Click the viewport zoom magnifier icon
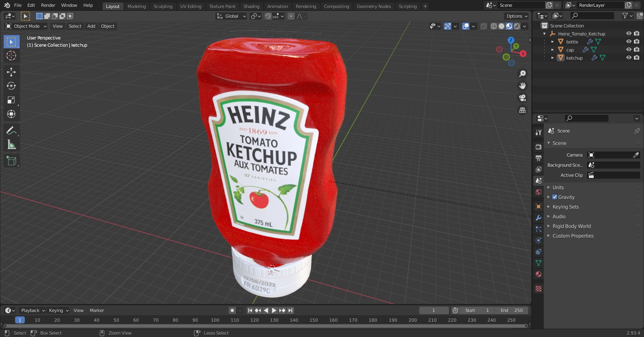Viewport: 644px width, 337px height. [x=522, y=74]
